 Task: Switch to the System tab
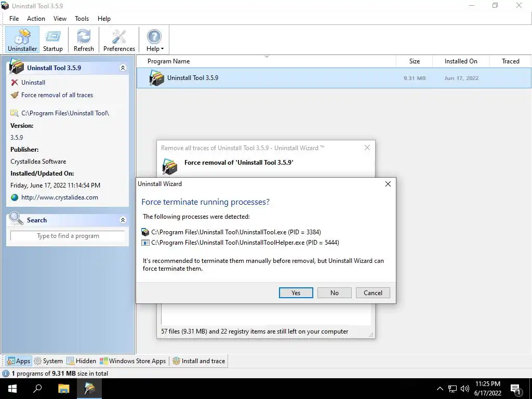(48, 361)
